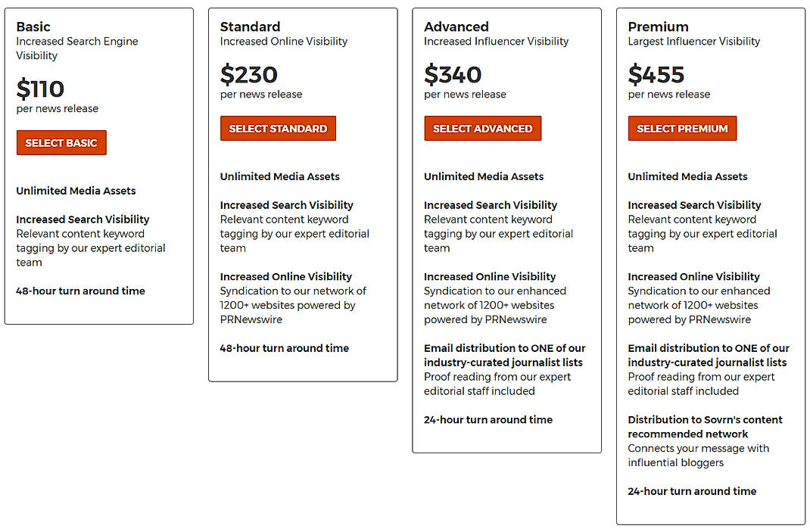Click Largest Influencer Visibility subtitle under Premium

[693, 42]
